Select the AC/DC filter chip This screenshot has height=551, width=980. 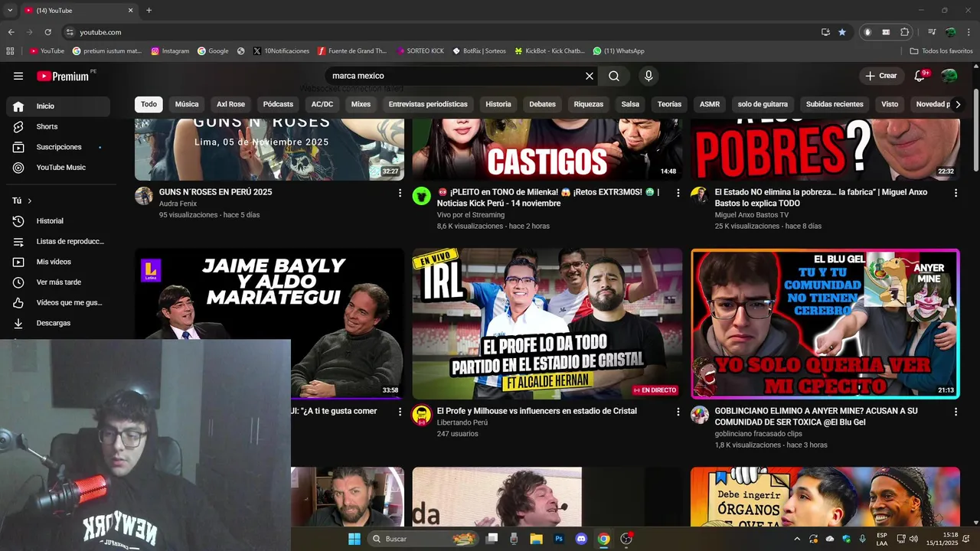(x=322, y=104)
